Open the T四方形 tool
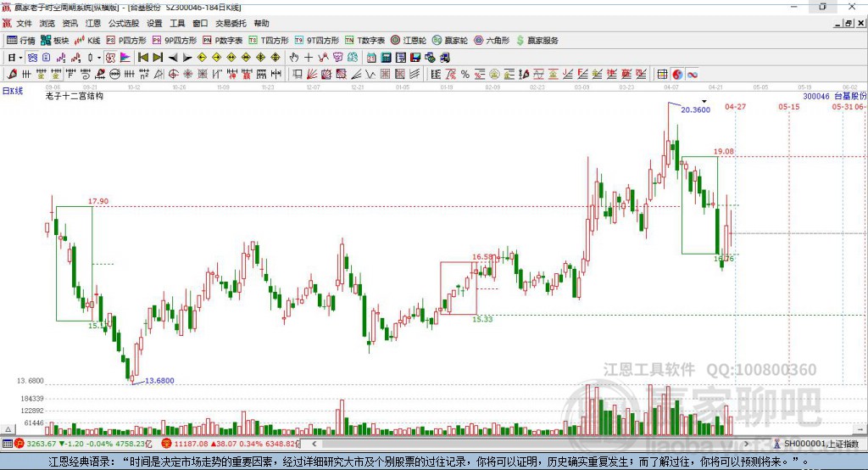Viewport: 868px width, 470px height. click(x=269, y=41)
